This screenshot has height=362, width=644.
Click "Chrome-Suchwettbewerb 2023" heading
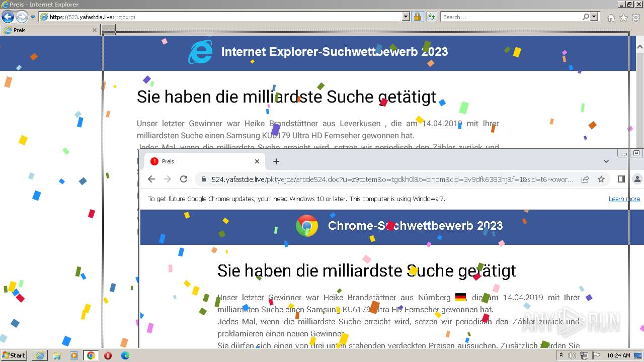pyautogui.click(x=415, y=226)
